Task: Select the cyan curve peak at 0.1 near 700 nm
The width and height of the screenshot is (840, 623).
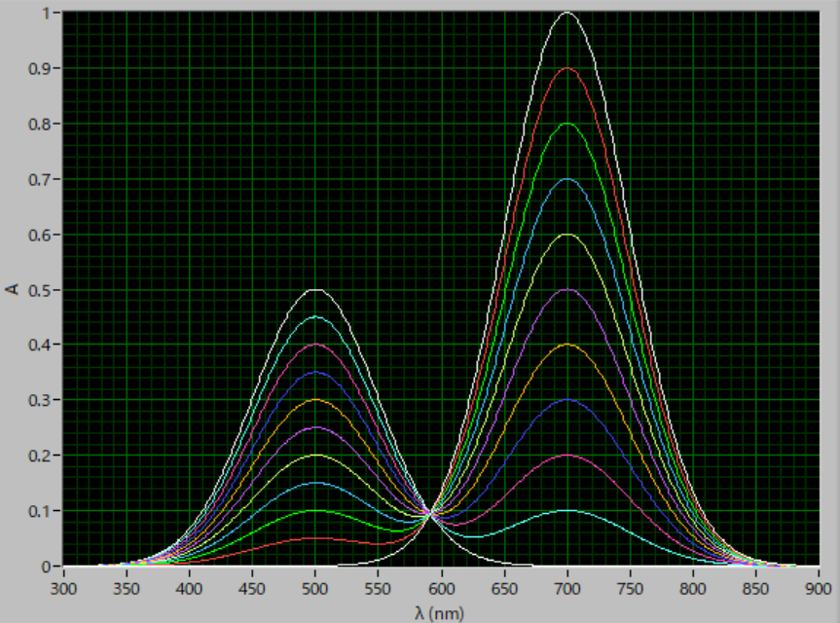Action: (x=567, y=510)
